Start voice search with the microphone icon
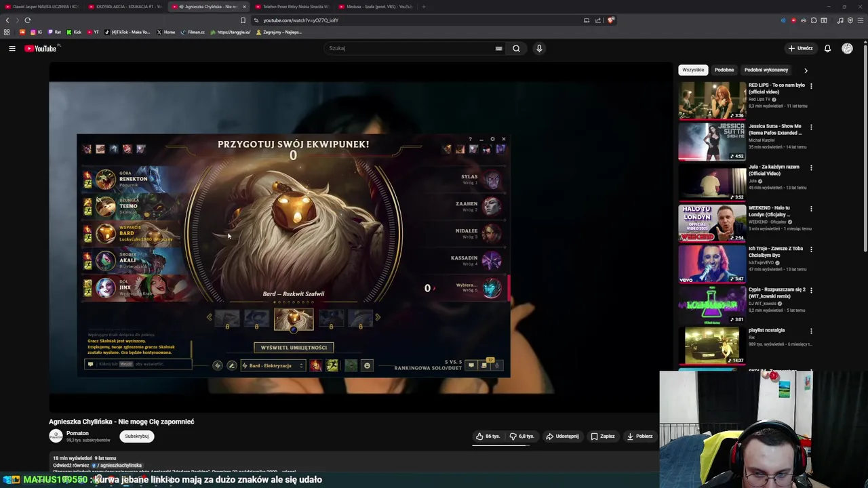This screenshot has width=868, height=488. point(539,48)
